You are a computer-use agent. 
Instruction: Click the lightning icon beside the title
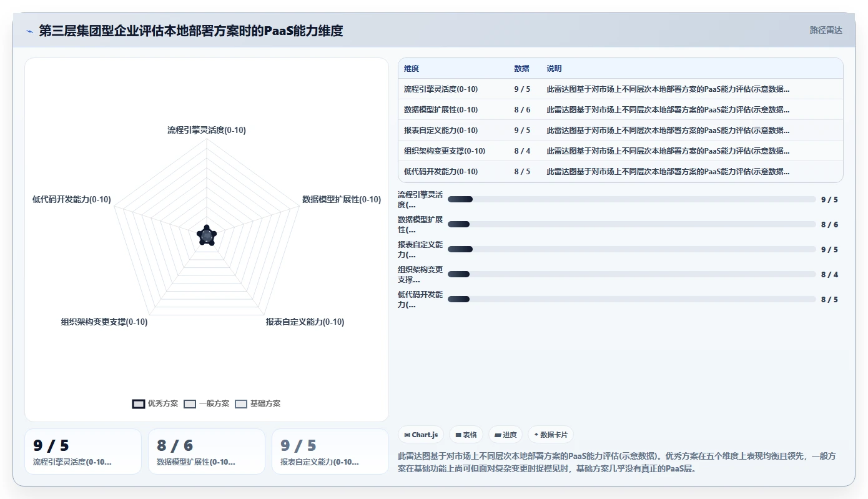tap(30, 31)
